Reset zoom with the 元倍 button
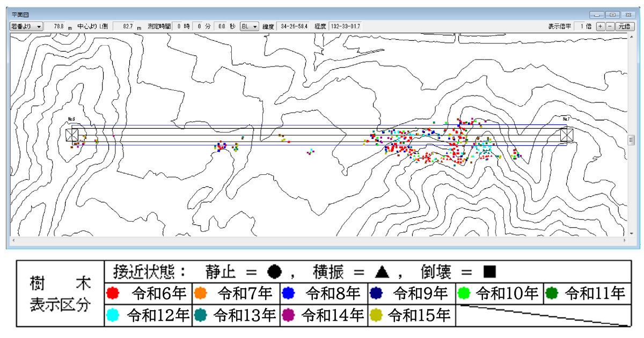The width and height of the screenshot is (644, 338). point(625,26)
